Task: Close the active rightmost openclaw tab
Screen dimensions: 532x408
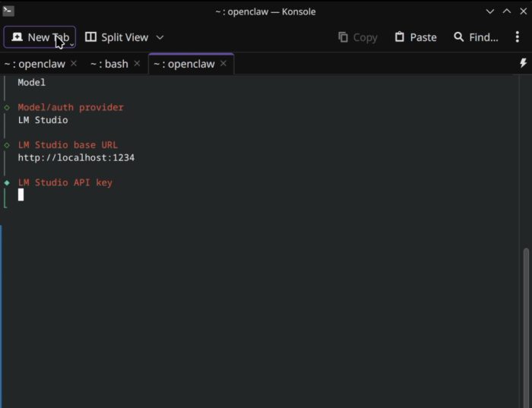Action: 223,64
